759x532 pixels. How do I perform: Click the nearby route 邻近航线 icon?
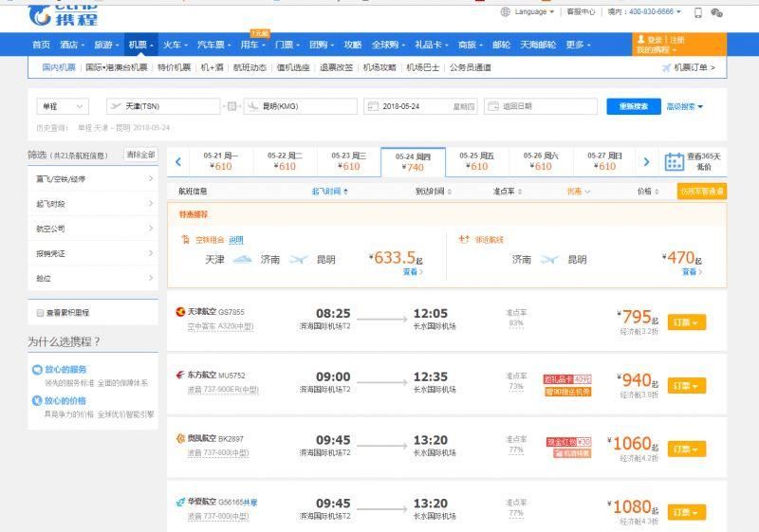point(464,239)
